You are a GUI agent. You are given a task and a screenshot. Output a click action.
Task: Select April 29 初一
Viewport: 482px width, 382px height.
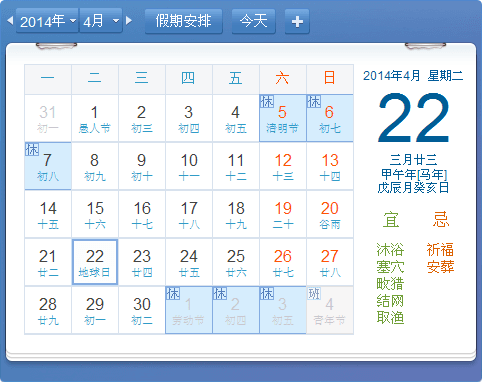point(95,310)
